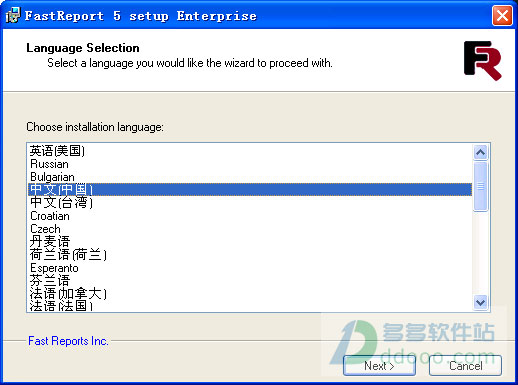Click the installer icon in title bar
Screen dimensions: 518x385
point(13,15)
